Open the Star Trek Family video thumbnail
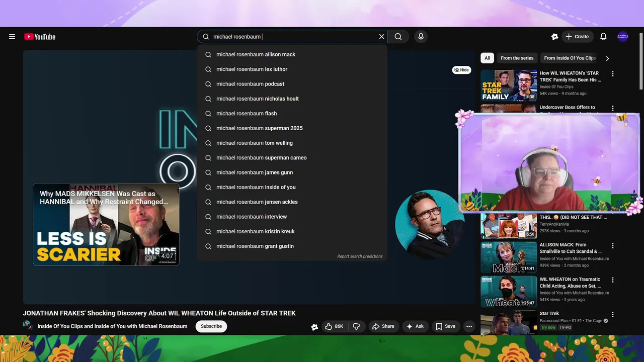The height and width of the screenshot is (362, 644). point(509,85)
